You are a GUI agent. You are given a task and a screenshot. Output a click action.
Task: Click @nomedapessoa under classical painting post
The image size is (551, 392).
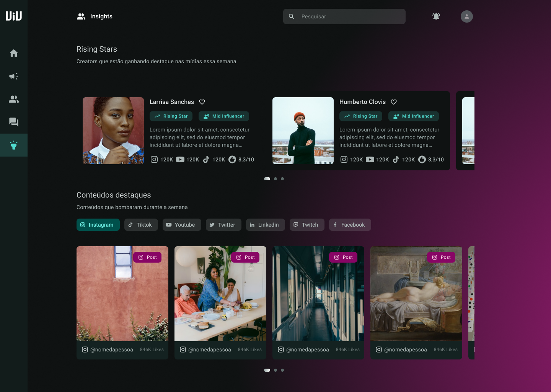tap(406, 350)
